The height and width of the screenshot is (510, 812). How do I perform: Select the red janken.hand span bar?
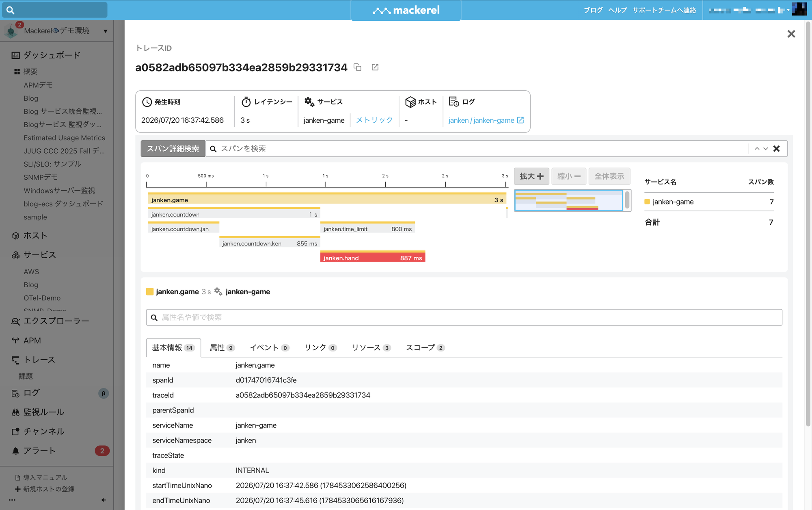tap(373, 256)
